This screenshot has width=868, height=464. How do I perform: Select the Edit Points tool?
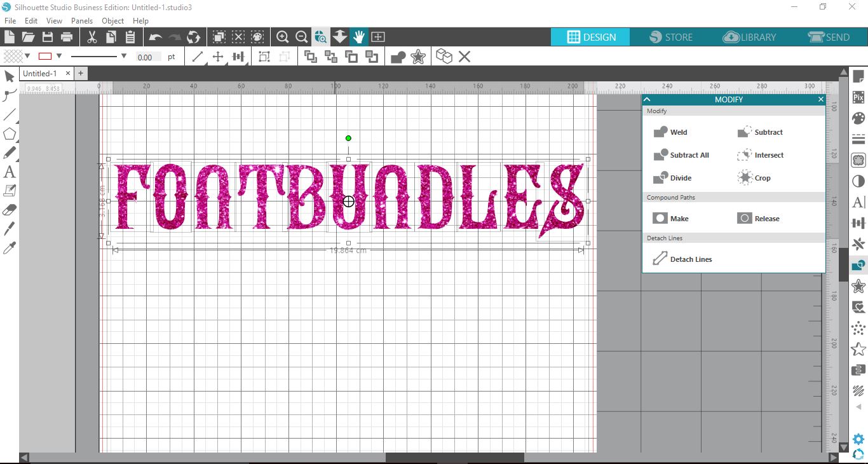pos(10,95)
